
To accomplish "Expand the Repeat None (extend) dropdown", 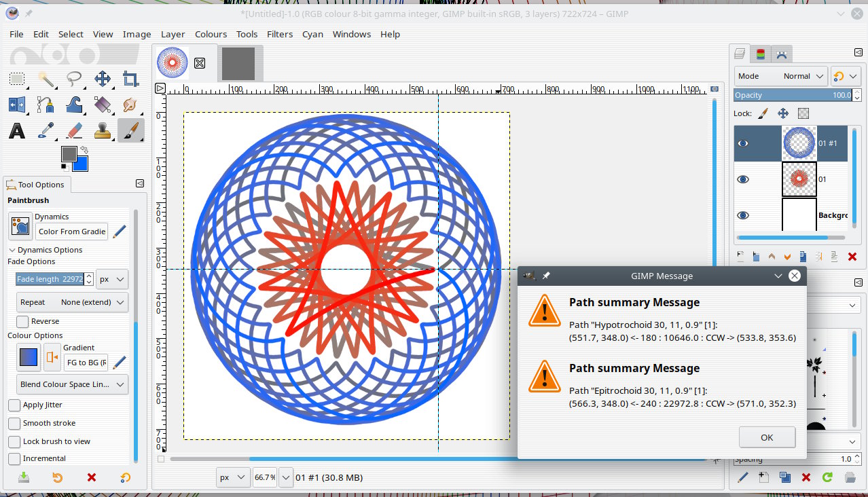I will point(72,302).
